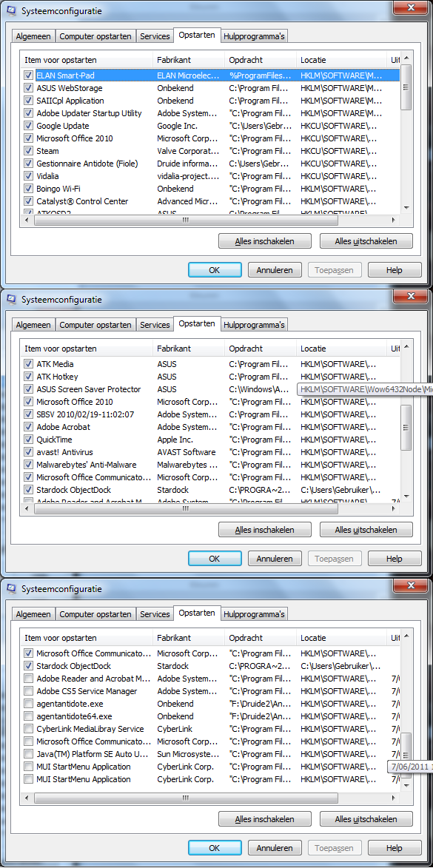
Task: Click Alles uitschakelen below the Malwarebytes list
Action: coord(366,531)
